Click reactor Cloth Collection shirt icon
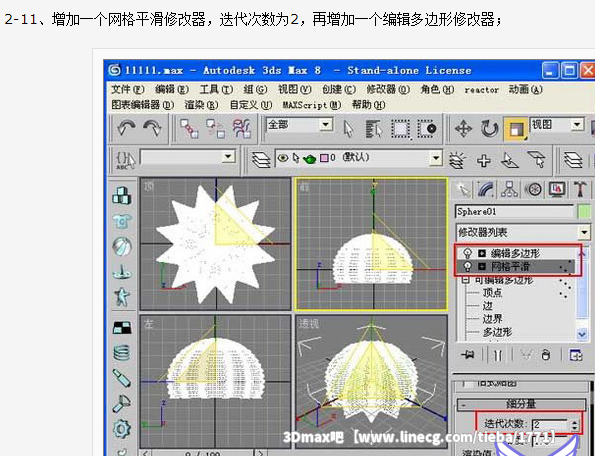The width and height of the screenshot is (595, 456). 121,221
